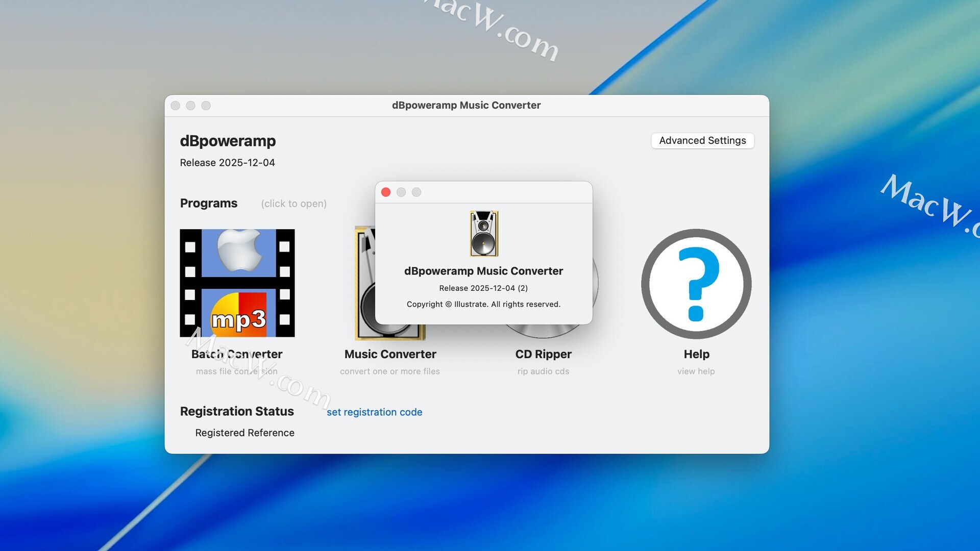Viewport: 980px width, 551px height.
Task: Click the Advanced Settings button
Action: click(702, 140)
